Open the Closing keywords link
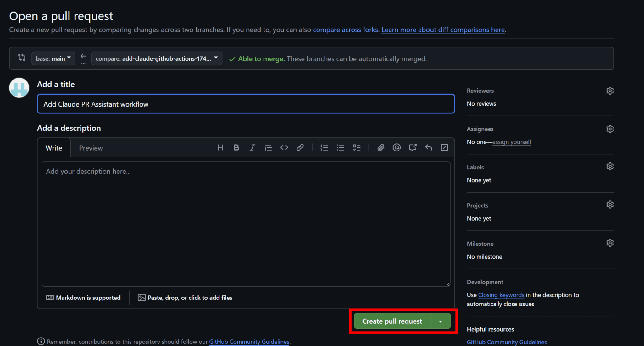644x346 pixels. click(x=501, y=295)
